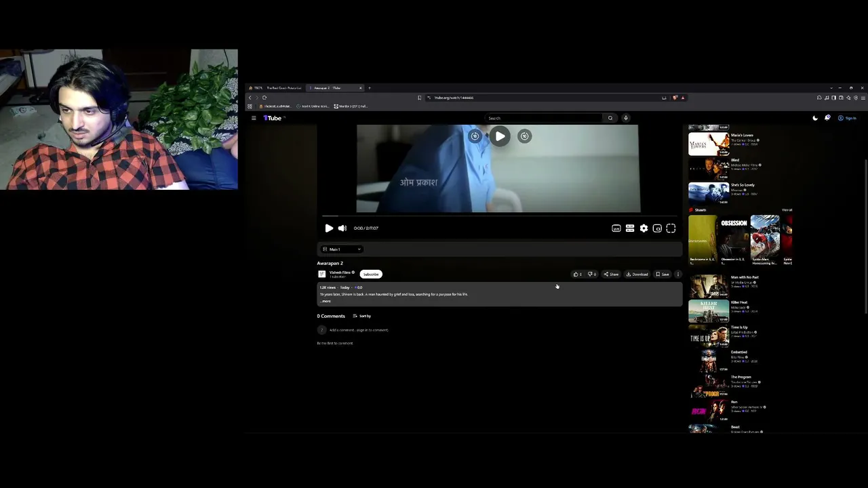Open the more options menu beside Save
The image size is (868, 488).
click(x=678, y=274)
